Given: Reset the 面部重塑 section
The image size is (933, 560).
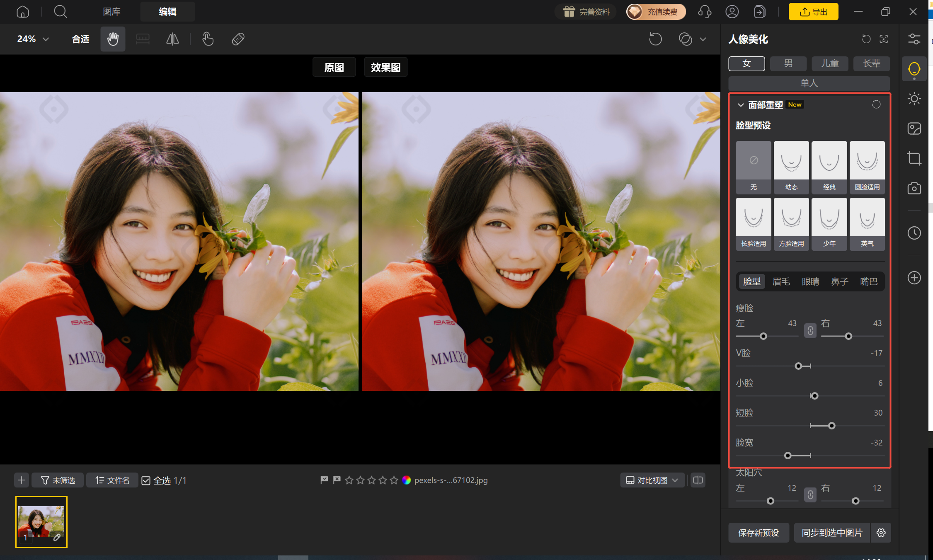Looking at the screenshot, I should pyautogui.click(x=876, y=104).
